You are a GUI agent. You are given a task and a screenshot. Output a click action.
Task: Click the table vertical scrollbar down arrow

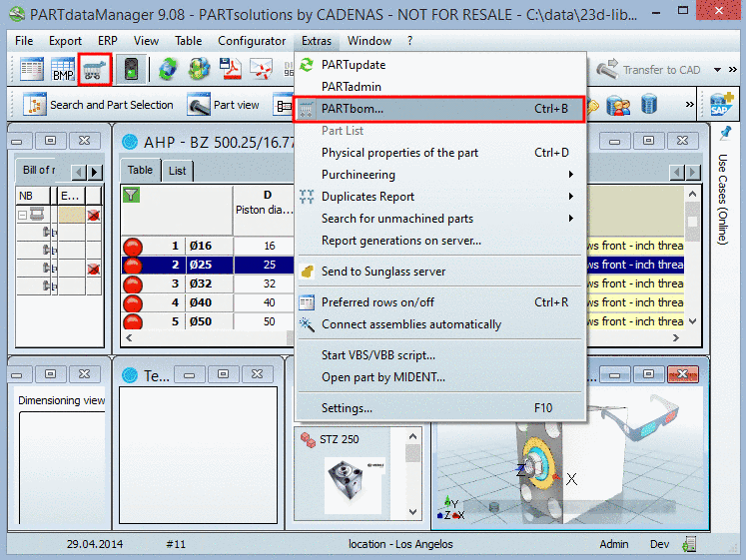click(693, 321)
